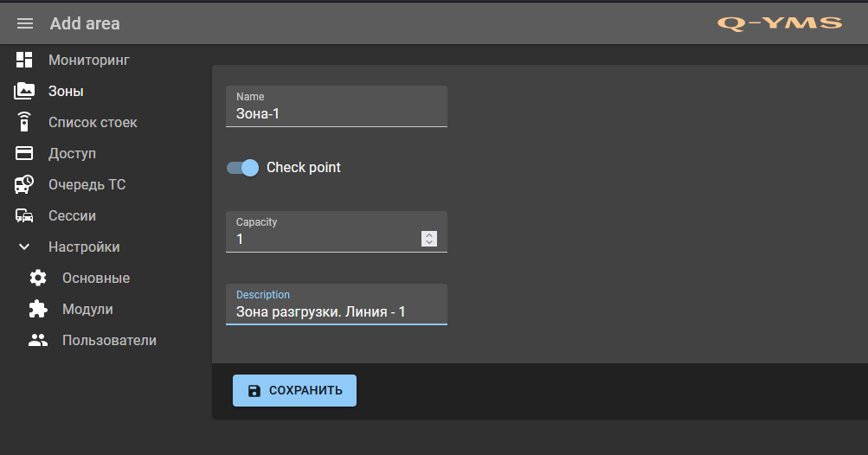
Task: Click the Мониторинг dashboard icon
Action: coord(24,60)
